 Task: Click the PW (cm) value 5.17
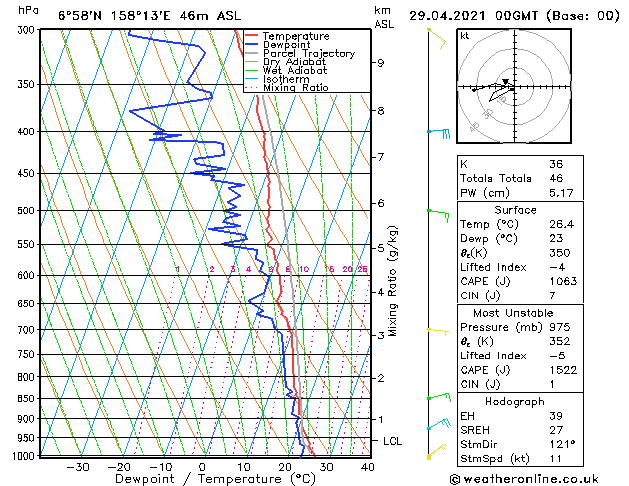(x=561, y=193)
